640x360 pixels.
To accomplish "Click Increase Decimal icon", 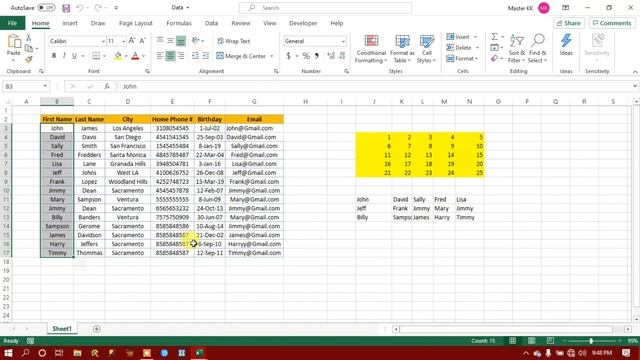I will pos(331,56).
